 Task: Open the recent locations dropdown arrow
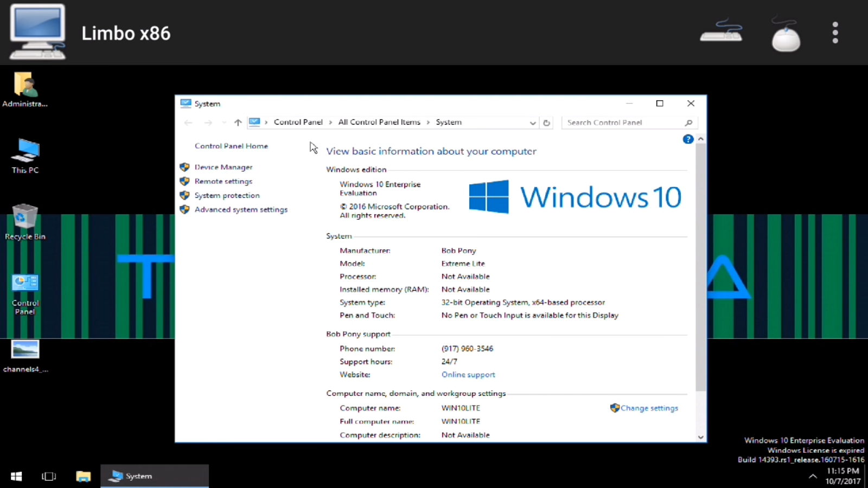224,123
